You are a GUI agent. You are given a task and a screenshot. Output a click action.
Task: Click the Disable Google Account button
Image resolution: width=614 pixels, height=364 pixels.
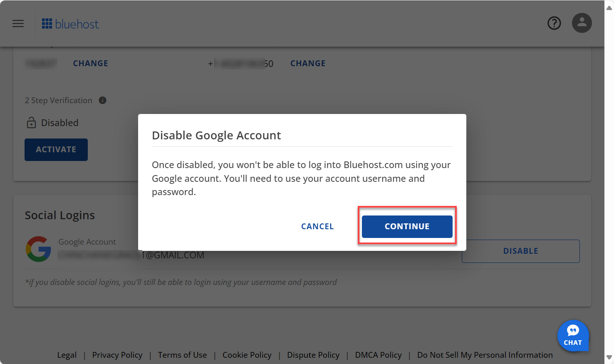(x=520, y=251)
